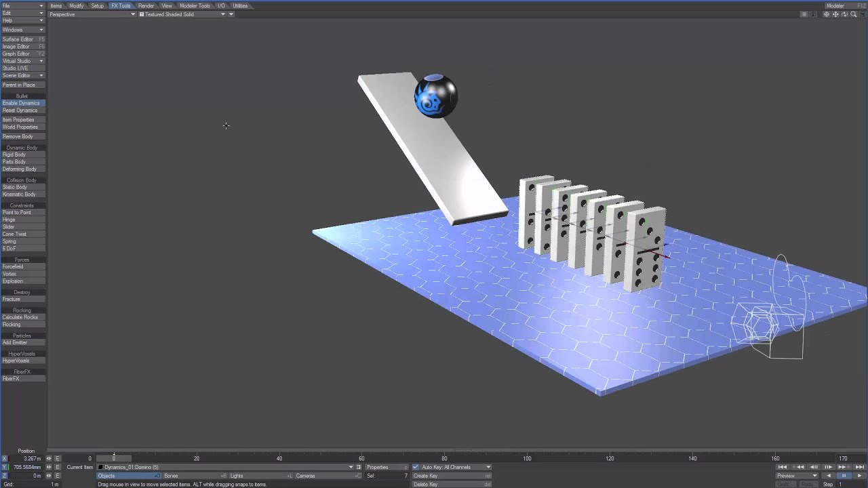
Task: Open envelope E button for Z
Action: 58,476
